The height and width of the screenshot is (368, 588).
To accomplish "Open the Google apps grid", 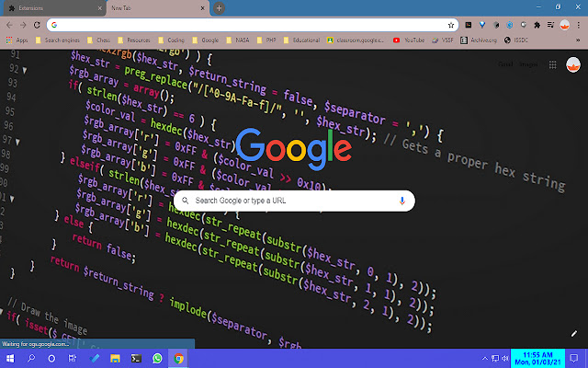I will click(553, 64).
